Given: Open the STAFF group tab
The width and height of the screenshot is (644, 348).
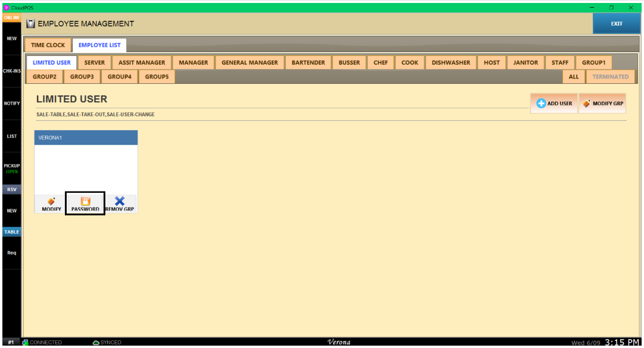Looking at the screenshot, I should click(x=560, y=62).
